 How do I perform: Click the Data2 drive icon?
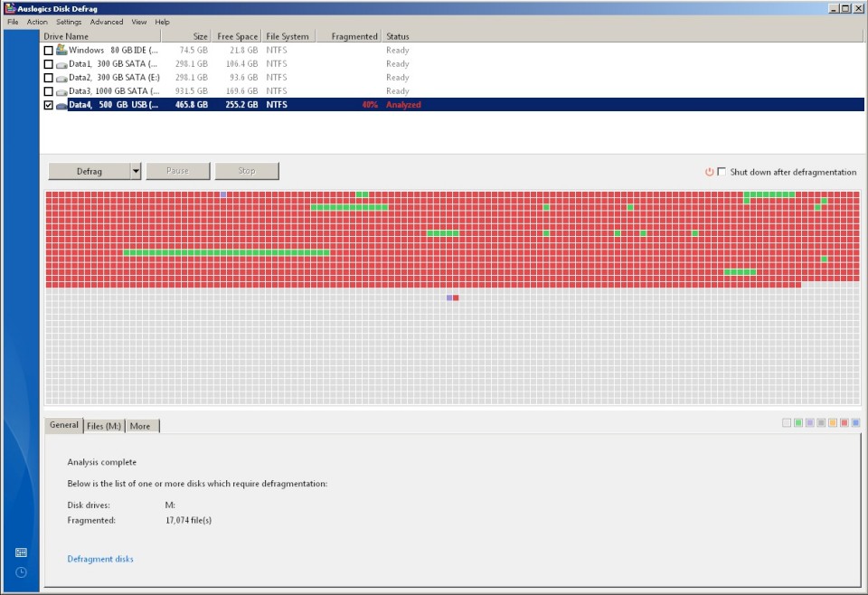coord(61,78)
